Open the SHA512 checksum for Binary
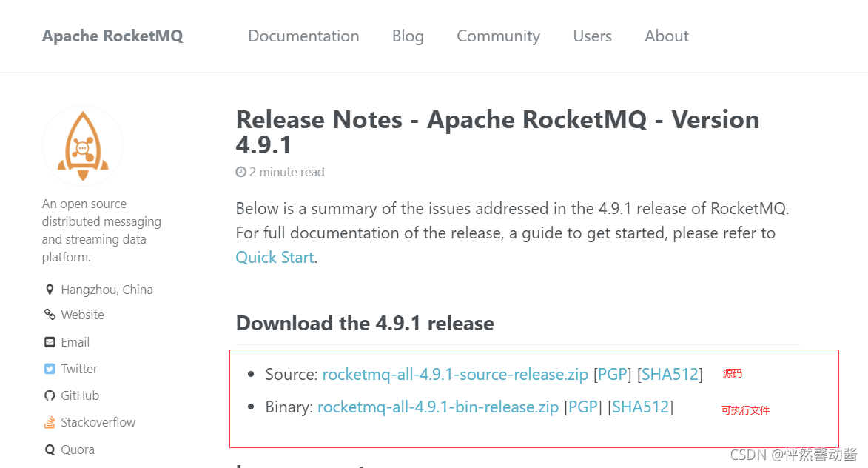 tap(641, 407)
